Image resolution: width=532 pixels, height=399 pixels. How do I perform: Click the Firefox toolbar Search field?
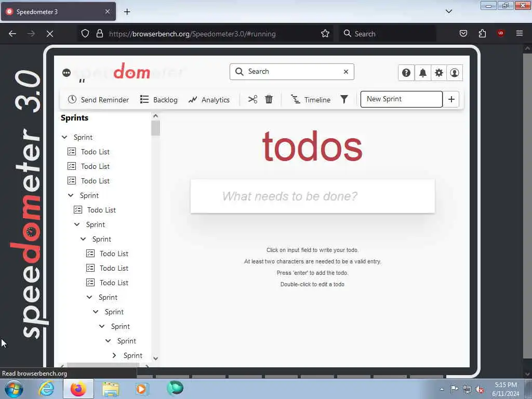[388, 34]
